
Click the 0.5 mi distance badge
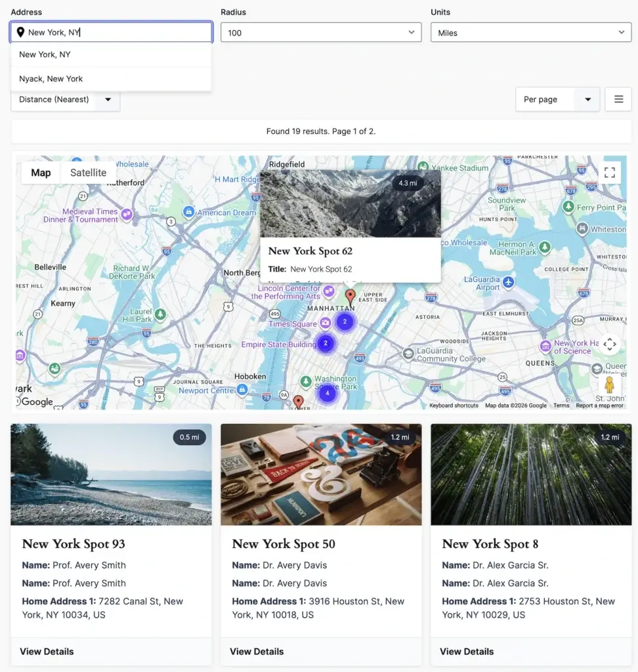pos(190,437)
